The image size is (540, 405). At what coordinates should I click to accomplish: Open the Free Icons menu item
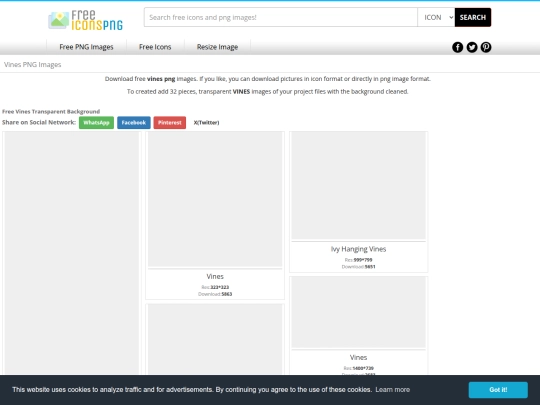point(155,47)
